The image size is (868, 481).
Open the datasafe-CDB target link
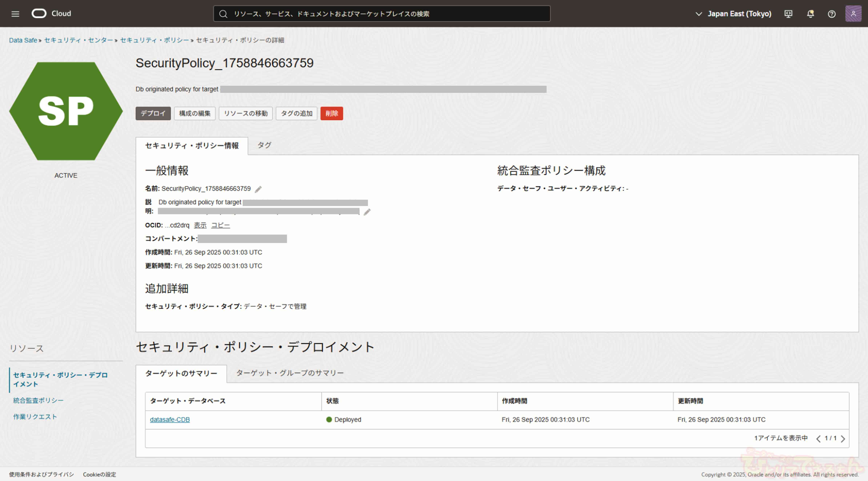coord(170,420)
